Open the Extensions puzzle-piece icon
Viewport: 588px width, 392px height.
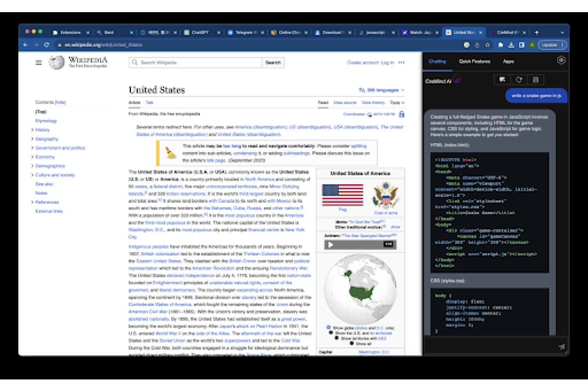(501, 45)
